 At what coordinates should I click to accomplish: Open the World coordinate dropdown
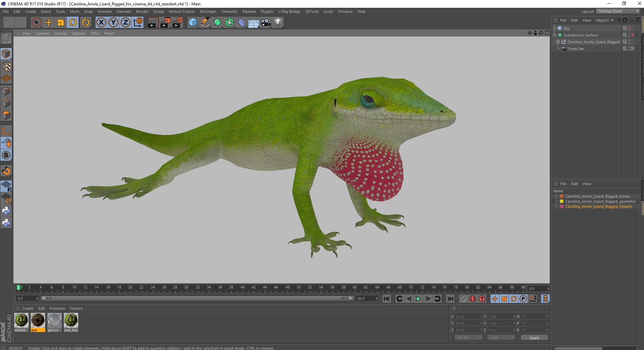pyautogui.click(x=468, y=337)
